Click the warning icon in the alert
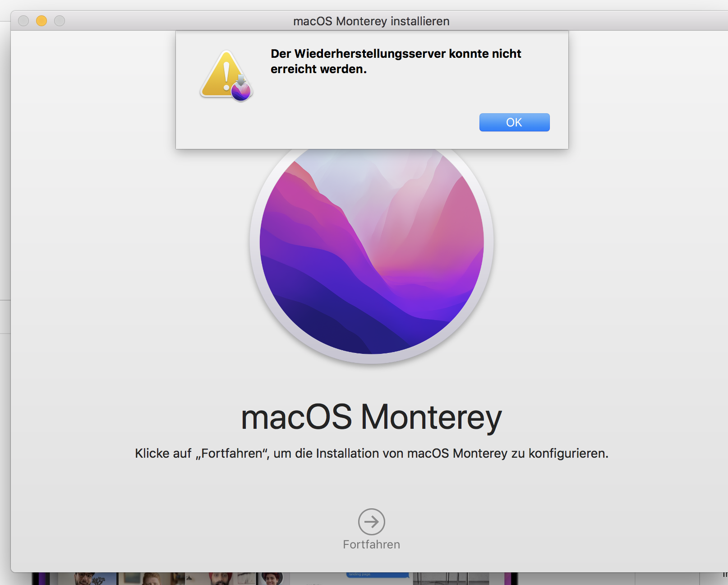The width and height of the screenshot is (728, 585). click(226, 76)
